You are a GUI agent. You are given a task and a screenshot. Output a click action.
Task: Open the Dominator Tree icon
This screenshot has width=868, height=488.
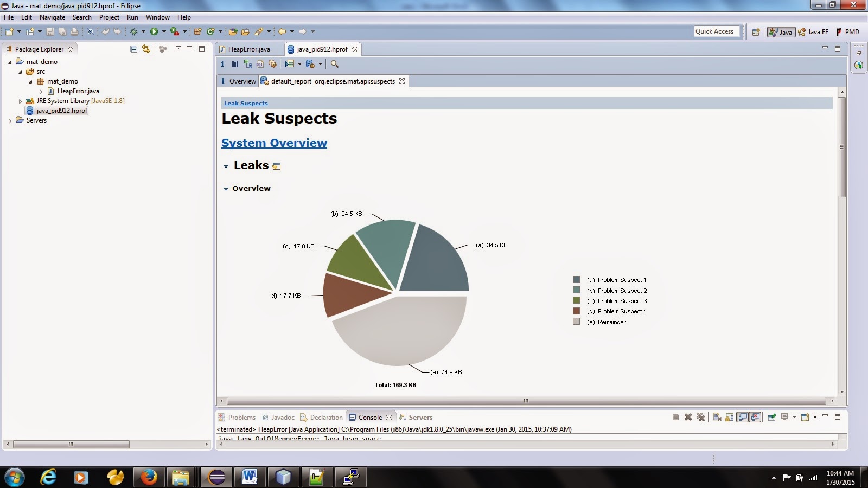coord(248,64)
